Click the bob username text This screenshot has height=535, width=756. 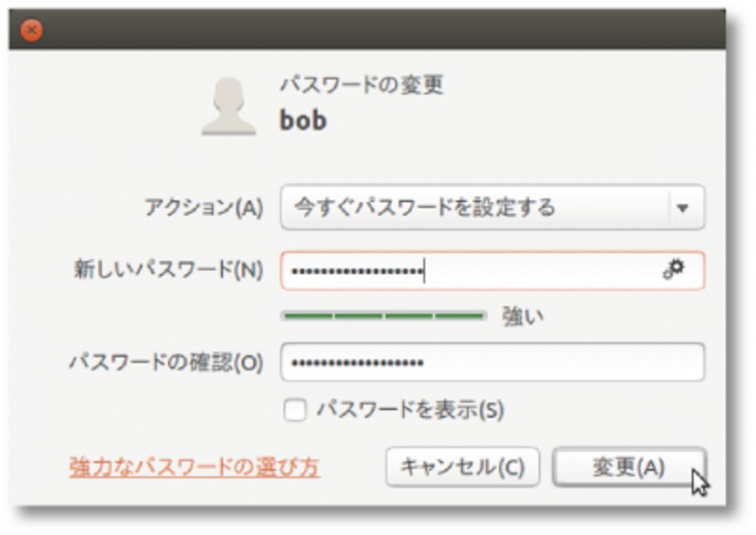tap(303, 120)
